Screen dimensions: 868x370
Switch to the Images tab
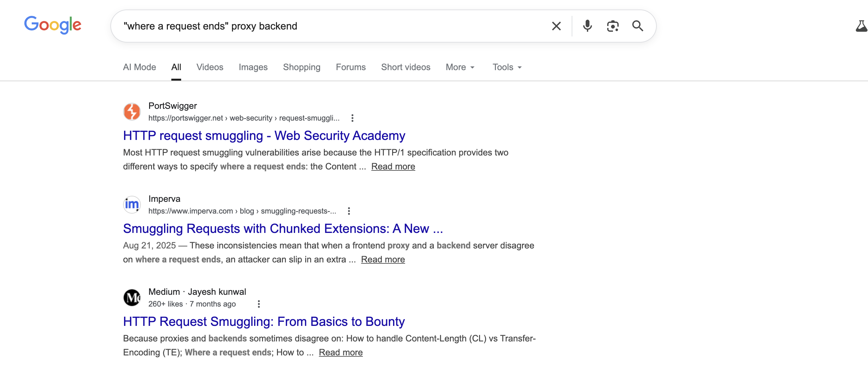(x=253, y=67)
